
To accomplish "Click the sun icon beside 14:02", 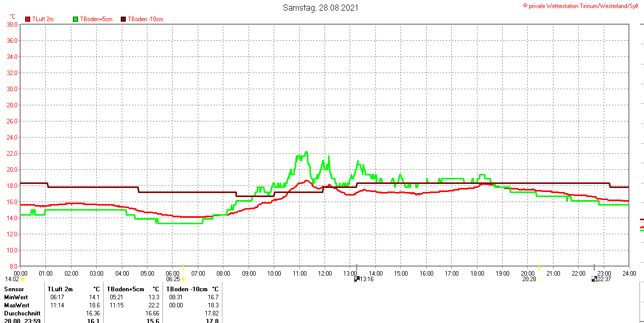I will 22,279.
